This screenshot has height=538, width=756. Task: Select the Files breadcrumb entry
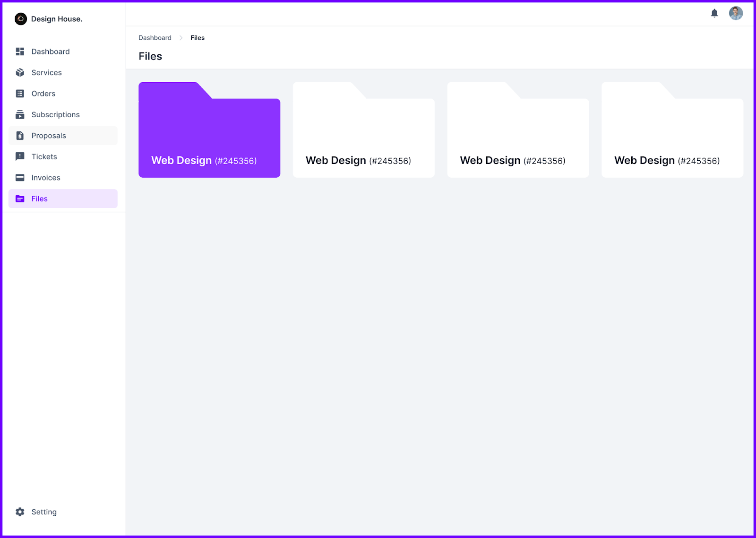pos(197,37)
